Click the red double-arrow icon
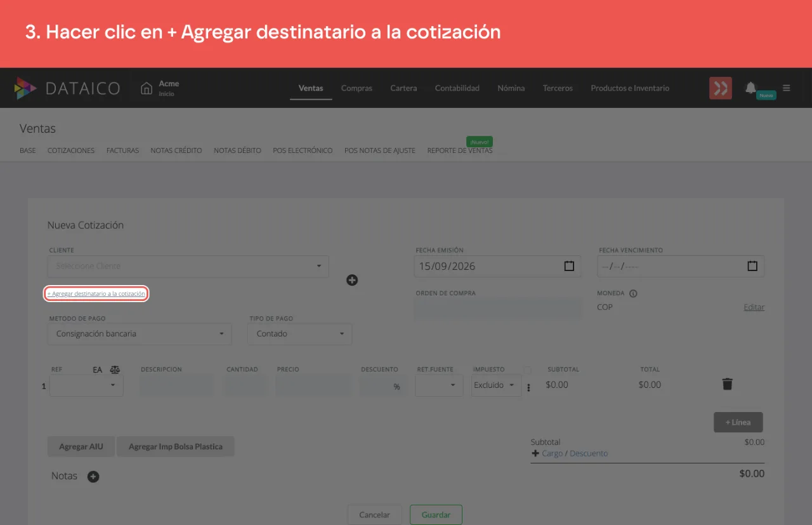 pos(721,88)
